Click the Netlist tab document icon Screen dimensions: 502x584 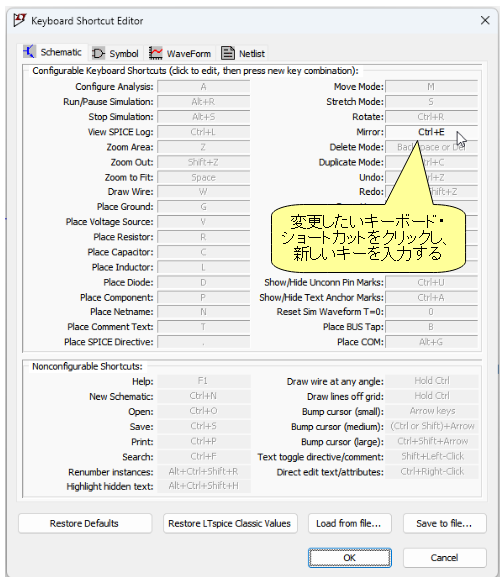point(228,53)
